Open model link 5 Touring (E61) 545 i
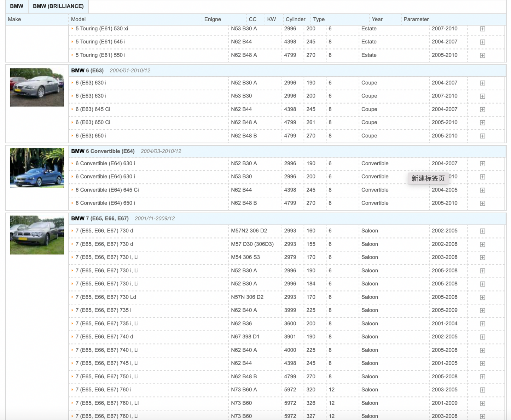The image size is (511, 420). click(100, 42)
